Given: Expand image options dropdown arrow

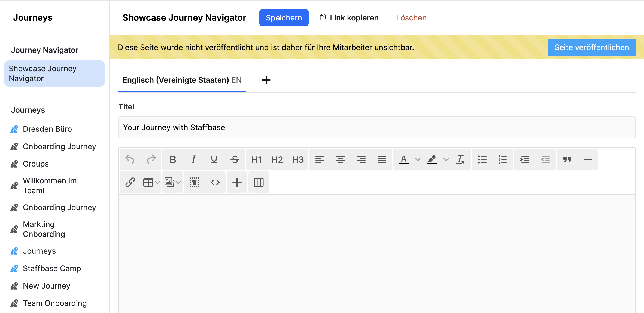Looking at the screenshot, I should [x=178, y=182].
